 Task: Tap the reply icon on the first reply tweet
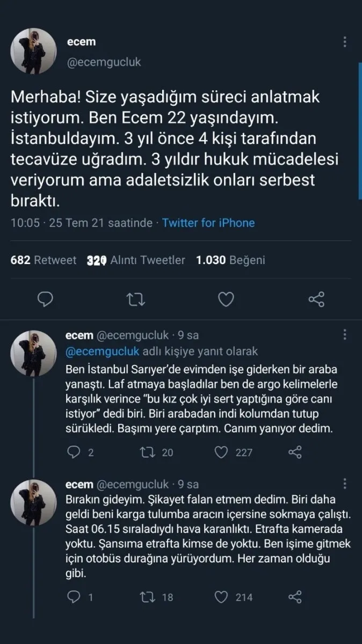click(74, 452)
